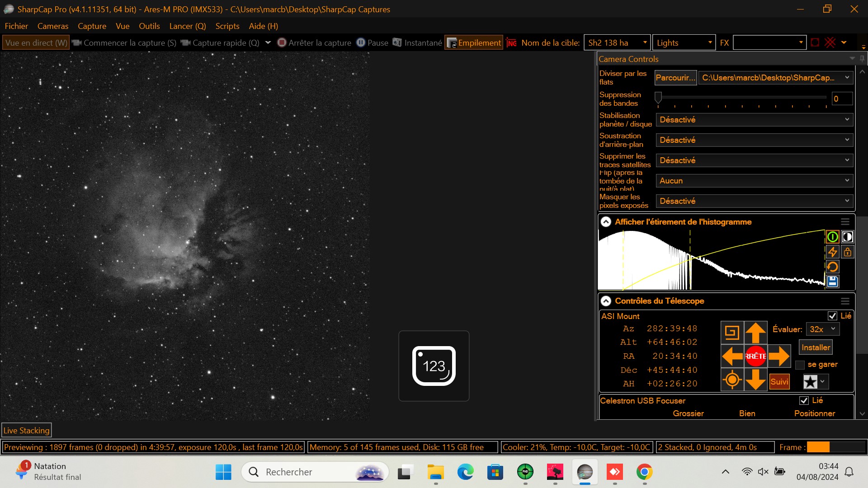Click the Suppression des bandes value field
Viewport: 868px width, 488px height.
[x=842, y=99]
